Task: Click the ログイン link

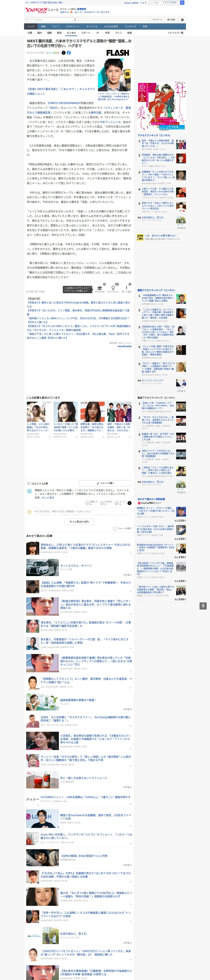Action: coord(64,12)
